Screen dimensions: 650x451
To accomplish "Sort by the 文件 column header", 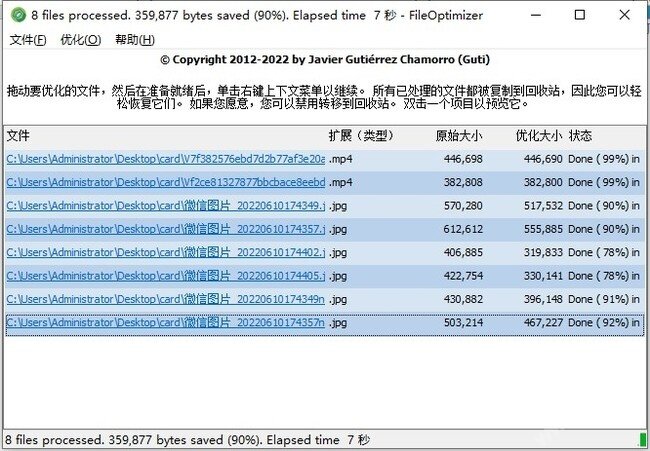I will point(18,136).
